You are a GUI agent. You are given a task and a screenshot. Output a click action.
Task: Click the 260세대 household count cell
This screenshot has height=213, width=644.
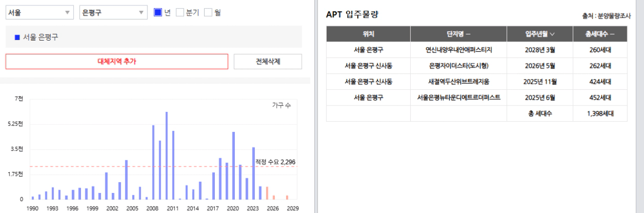[x=600, y=50]
